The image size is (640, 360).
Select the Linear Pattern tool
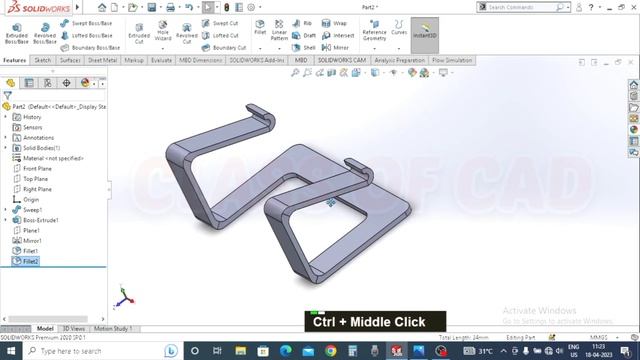(279, 30)
